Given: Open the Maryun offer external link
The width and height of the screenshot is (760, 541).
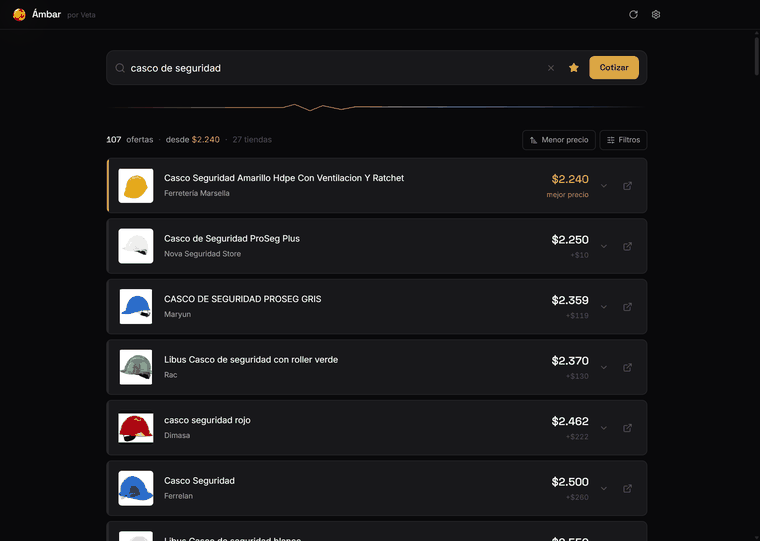Looking at the screenshot, I should coord(627,307).
